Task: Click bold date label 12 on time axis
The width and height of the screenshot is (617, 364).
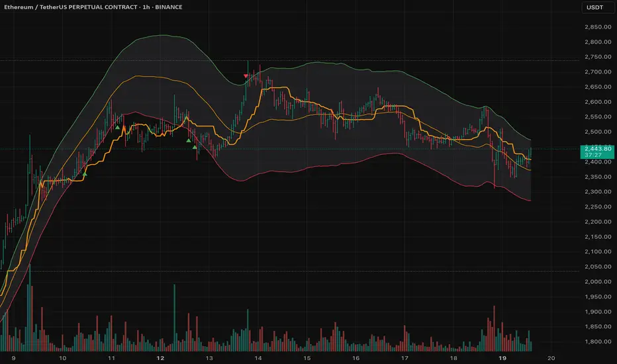Action: 160,358
